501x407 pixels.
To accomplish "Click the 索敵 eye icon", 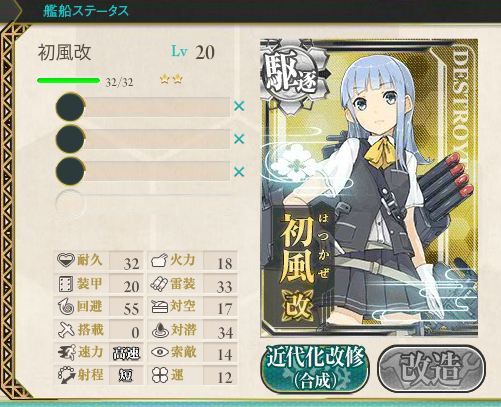I will [160, 352].
